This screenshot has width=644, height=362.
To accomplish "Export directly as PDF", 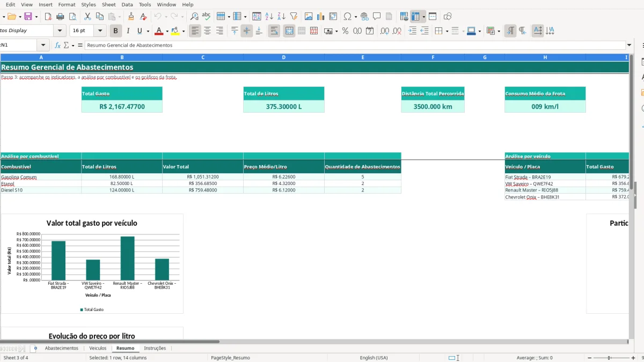I will pyautogui.click(x=48, y=17).
